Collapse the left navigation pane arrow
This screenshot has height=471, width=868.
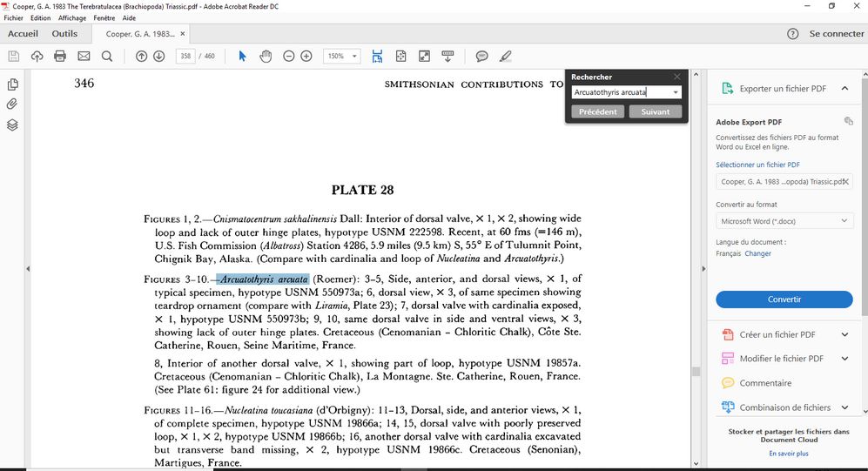point(28,269)
